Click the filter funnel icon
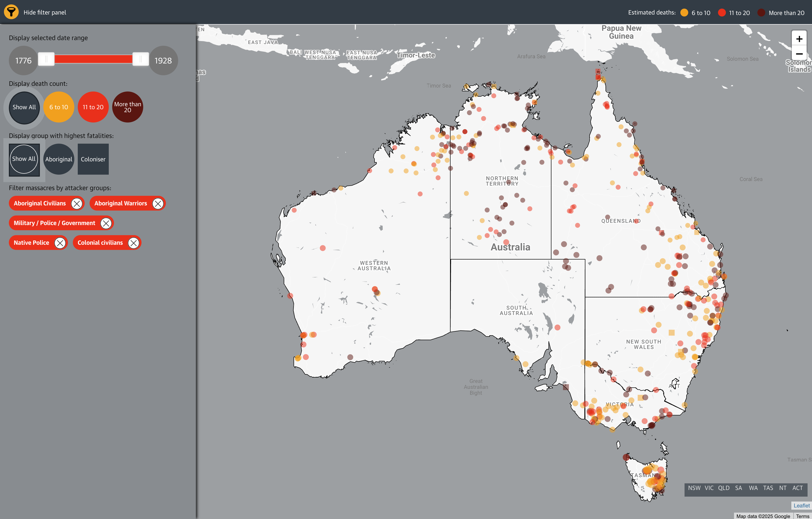The height and width of the screenshot is (519, 812). pyautogui.click(x=11, y=12)
